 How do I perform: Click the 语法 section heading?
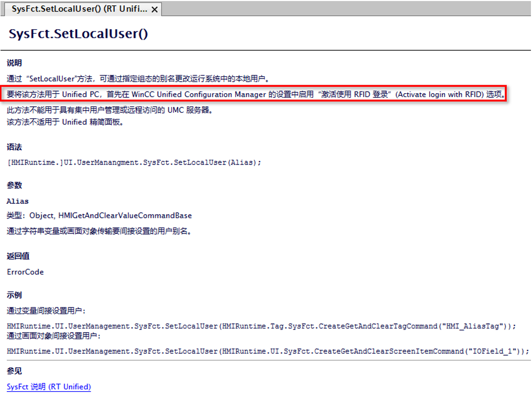click(14, 147)
